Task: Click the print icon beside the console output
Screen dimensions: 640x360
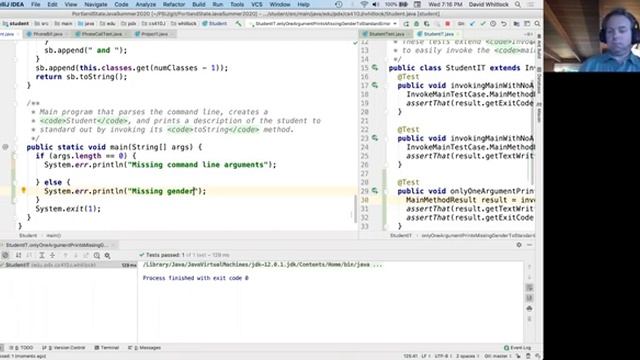Action: (529, 308)
